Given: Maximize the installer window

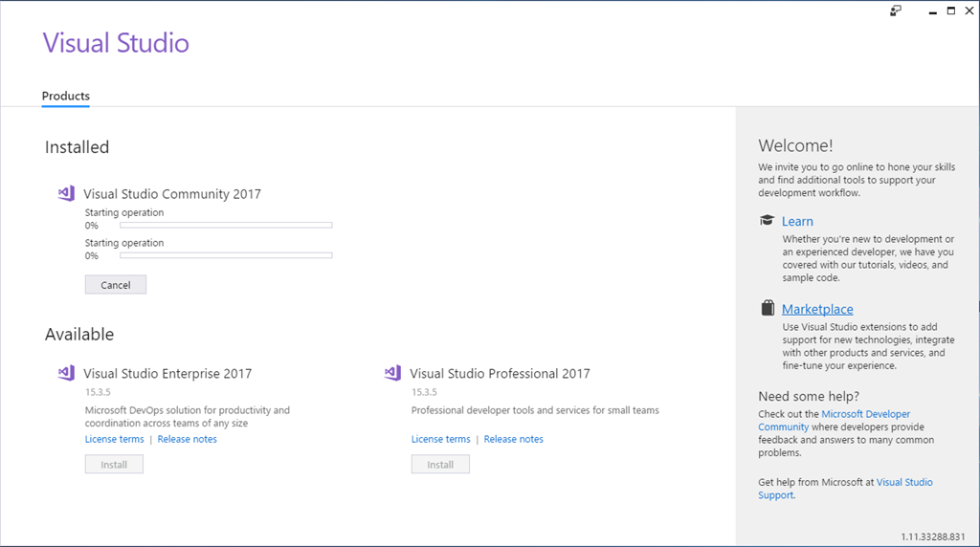Looking at the screenshot, I should pos(951,11).
